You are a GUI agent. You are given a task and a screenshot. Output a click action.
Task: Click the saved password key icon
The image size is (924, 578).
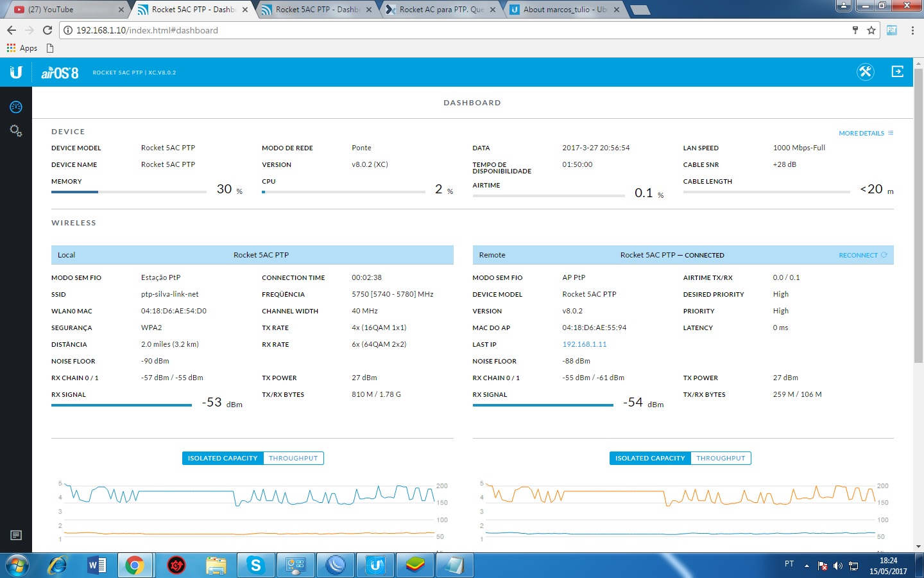855,30
